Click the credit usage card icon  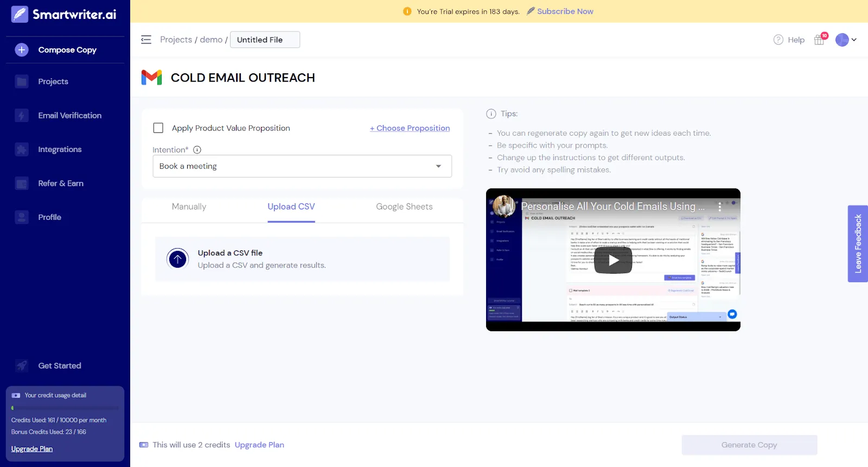pos(16,395)
